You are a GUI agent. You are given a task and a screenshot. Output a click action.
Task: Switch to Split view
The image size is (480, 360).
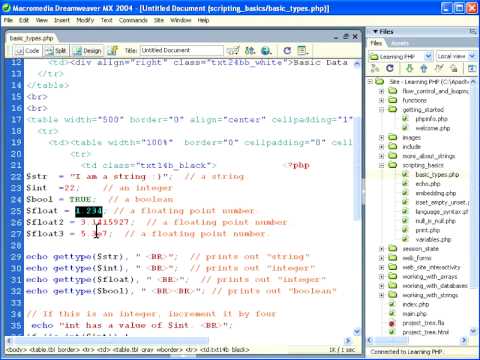56,51
